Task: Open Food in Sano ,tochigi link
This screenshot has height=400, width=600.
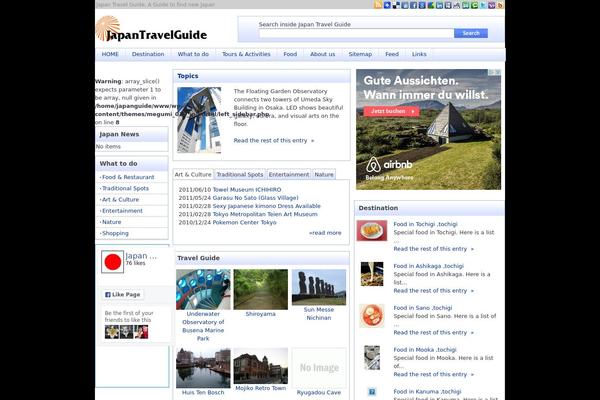Action: (423, 307)
